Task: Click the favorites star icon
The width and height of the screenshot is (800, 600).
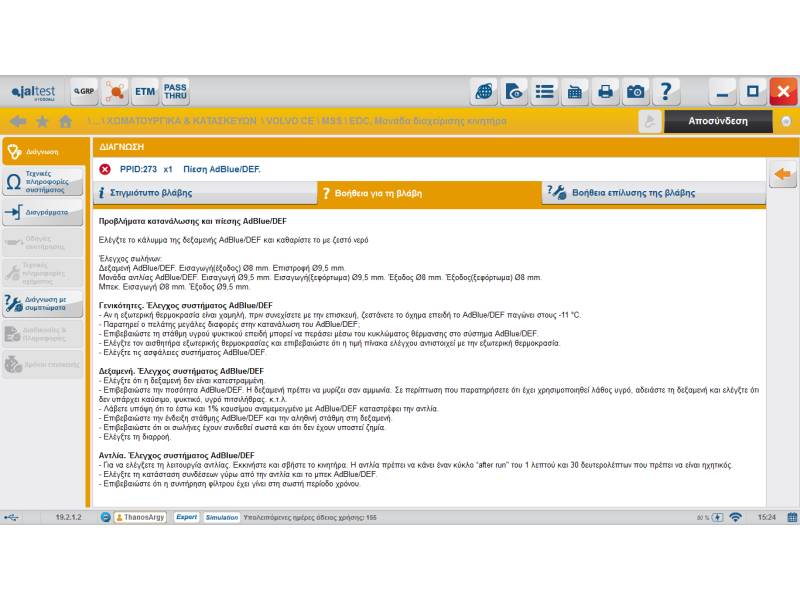Action: [x=42, y=121]
